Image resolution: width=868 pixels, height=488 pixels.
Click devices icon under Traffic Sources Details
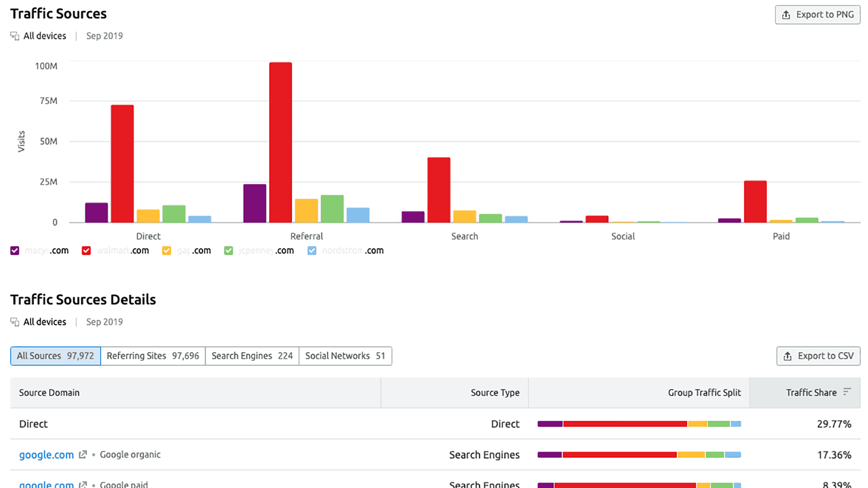tap(15, 322)
